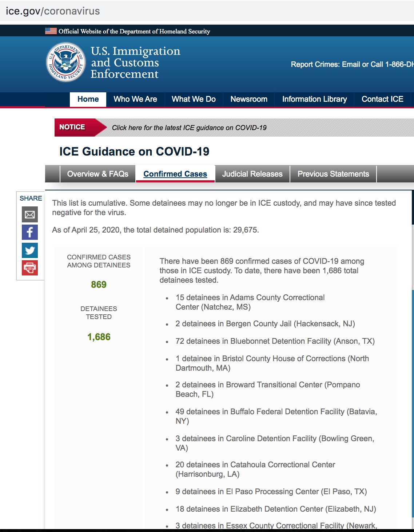Switch to the Judicial Releases tab
Viewport: 414px width, 532px height.
click(252, 174)
